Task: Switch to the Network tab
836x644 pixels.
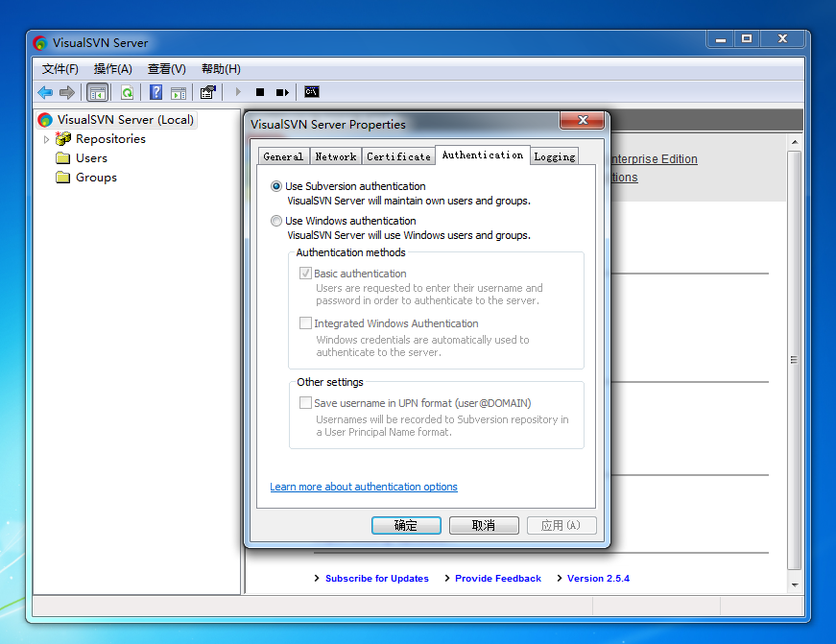Action: pos(335,156)
